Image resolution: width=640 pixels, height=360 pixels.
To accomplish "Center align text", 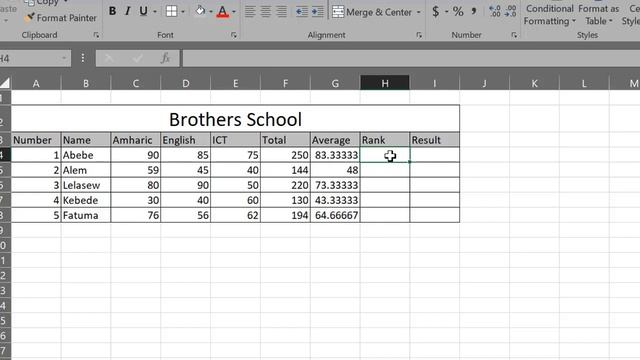I will [266, 11].
